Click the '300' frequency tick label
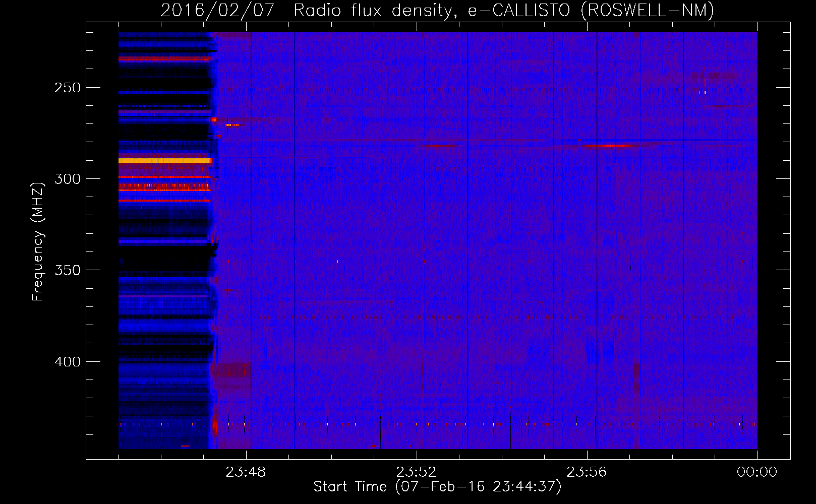The height and width of the screenshot is (504, 816). 68,179
